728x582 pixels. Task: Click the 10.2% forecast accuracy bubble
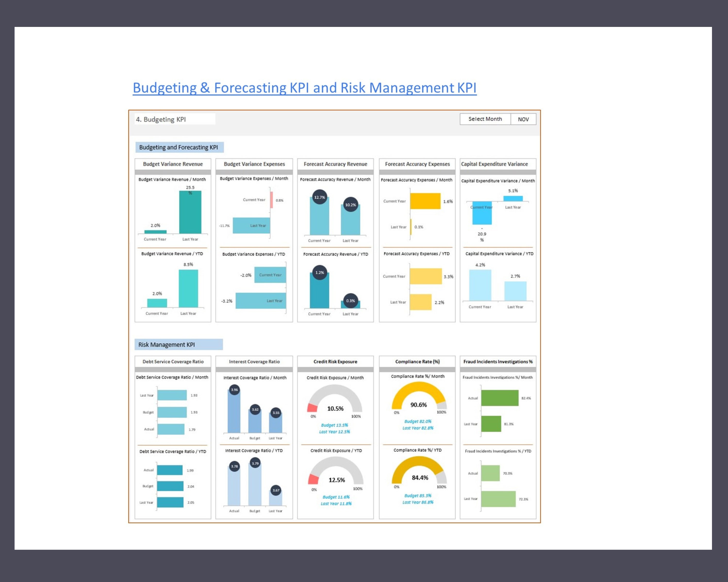tap(350, 205)
